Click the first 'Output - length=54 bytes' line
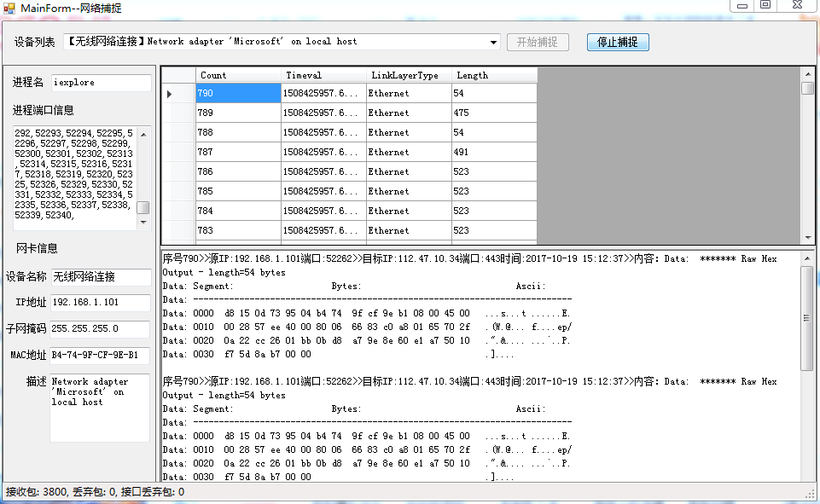 [x=224, y=272]
